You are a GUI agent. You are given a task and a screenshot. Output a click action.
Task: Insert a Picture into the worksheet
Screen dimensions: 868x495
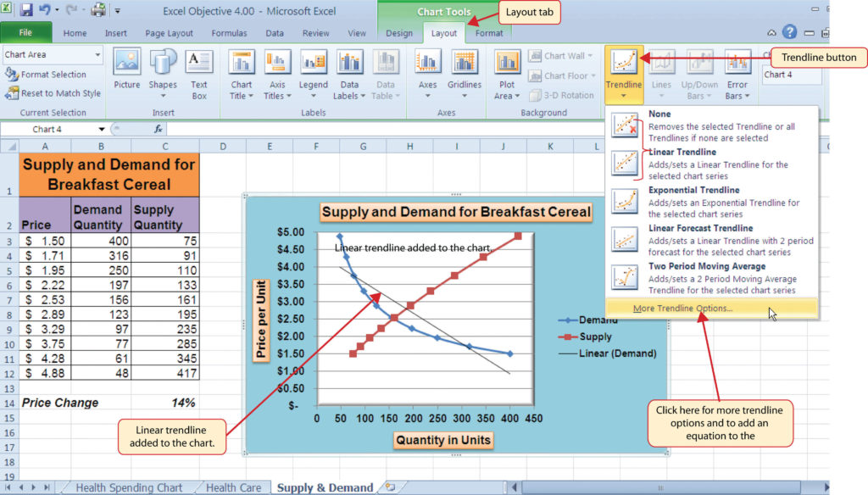126,72
